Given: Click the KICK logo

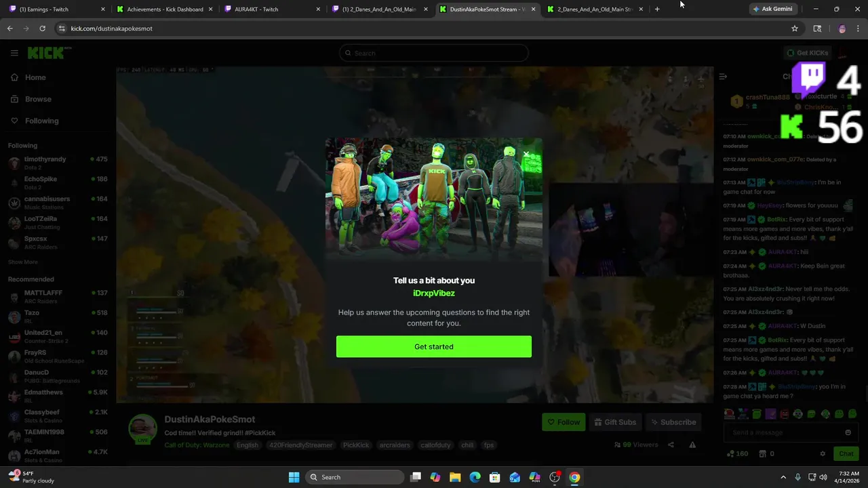Looking at the screenshot, I should click(x=49, y=53).
